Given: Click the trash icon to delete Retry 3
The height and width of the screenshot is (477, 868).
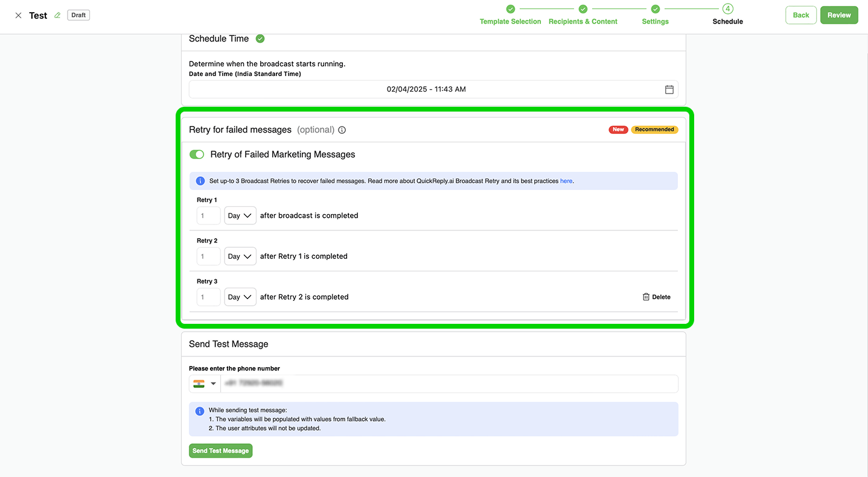Looking at the screenshot, I should click(x=646, y=297).
